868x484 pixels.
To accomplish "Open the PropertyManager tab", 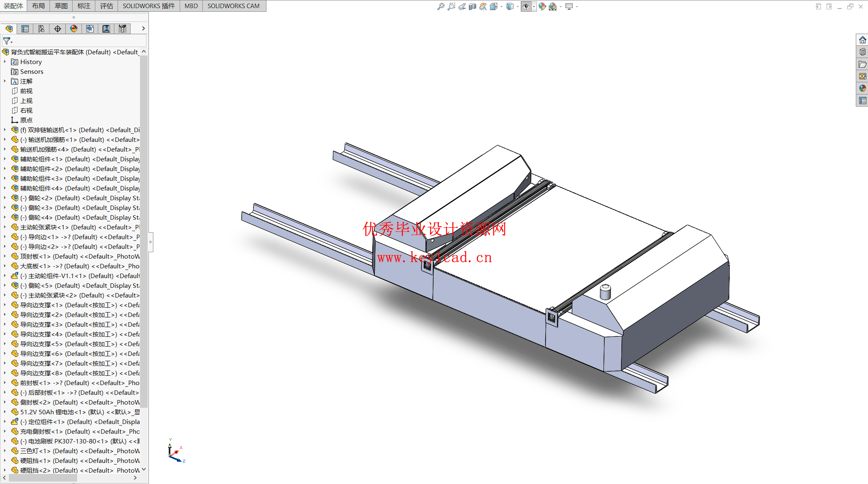I will pyautogui.click(x=25, y=28).
